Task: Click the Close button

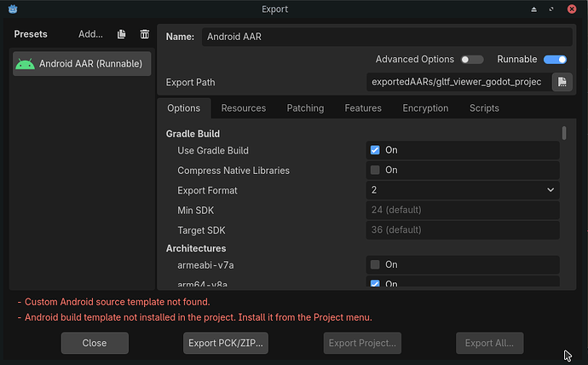Action: tap(95, 343)
